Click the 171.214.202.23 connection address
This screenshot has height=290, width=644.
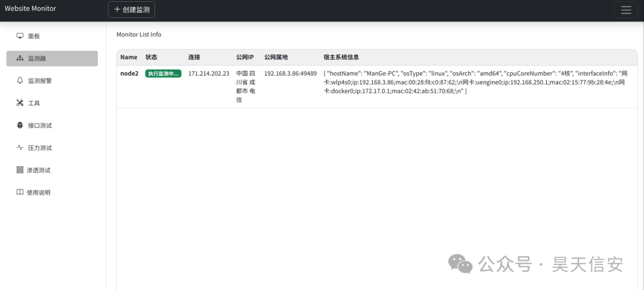(209, 74)
